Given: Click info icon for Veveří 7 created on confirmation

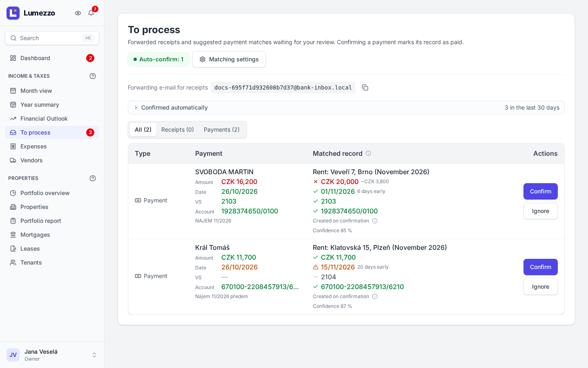Looking at the screenshot, I should (375, 221).
